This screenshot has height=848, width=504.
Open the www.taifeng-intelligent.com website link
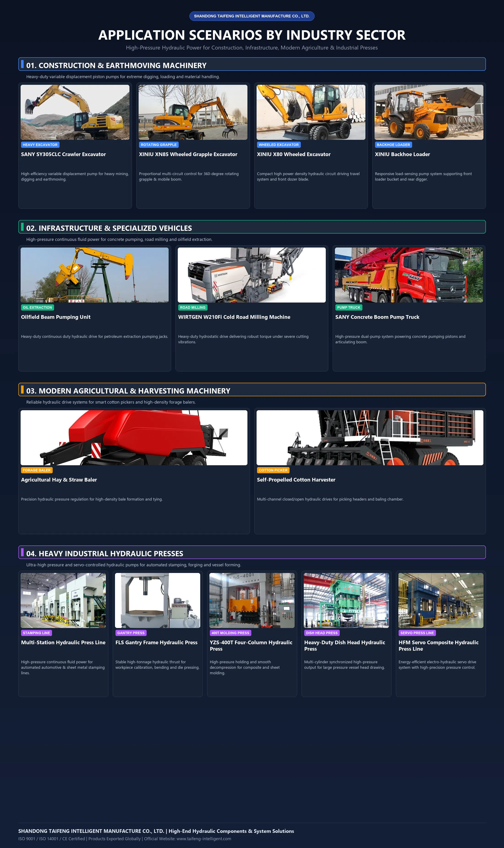pos(204,838)
